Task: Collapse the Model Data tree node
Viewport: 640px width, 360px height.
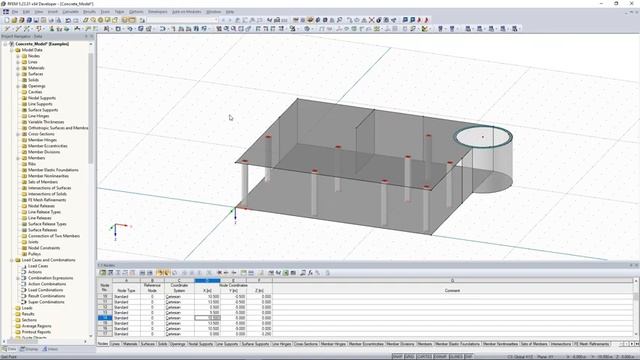Action: [x=12, y=50]
